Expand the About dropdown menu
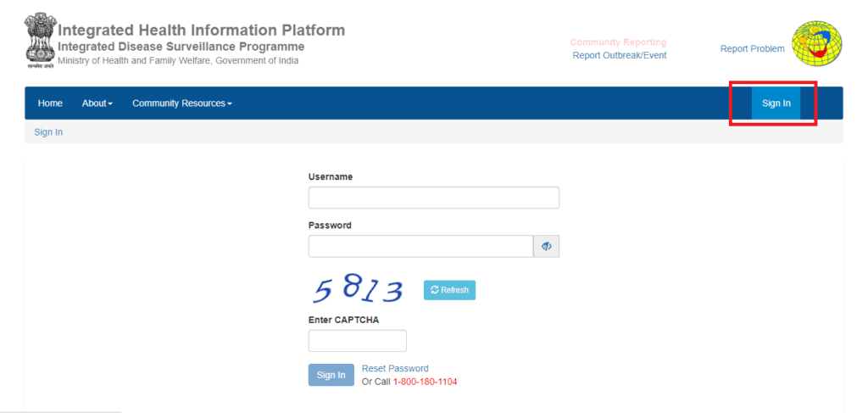This screenshot has width=868, height=413. pyautogui.click(x=97, y=103)
